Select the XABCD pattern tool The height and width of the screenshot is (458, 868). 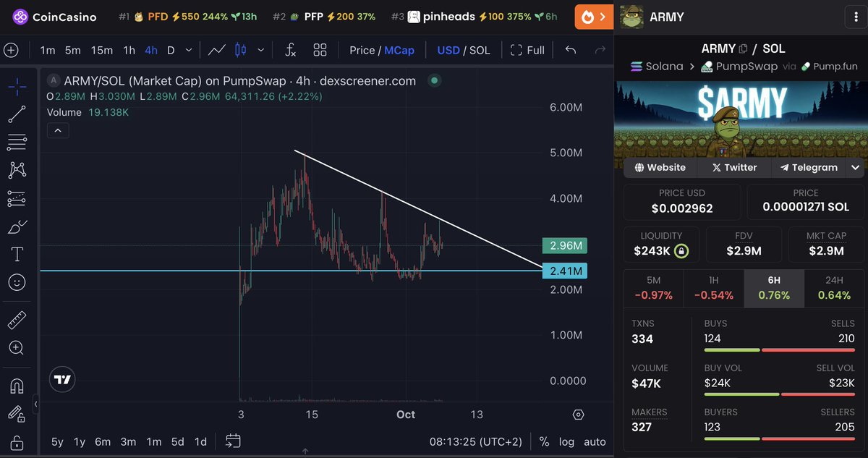(17, 170)
